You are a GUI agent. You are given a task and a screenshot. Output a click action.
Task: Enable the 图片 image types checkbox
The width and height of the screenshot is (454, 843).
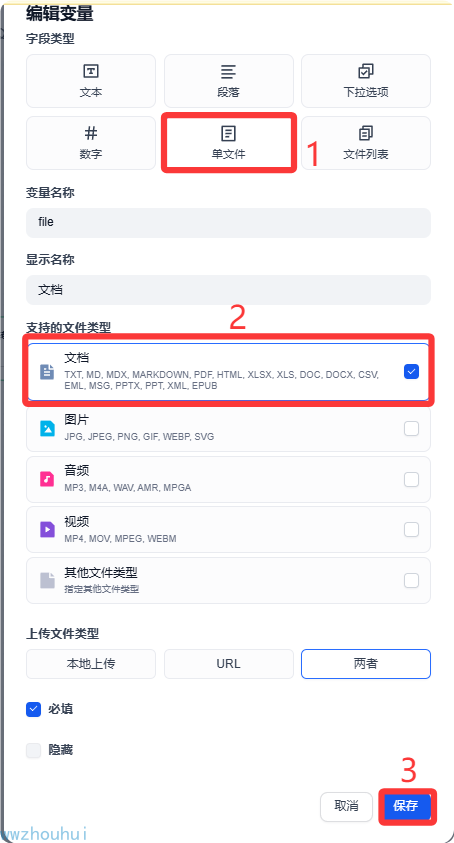click(412, 428)
